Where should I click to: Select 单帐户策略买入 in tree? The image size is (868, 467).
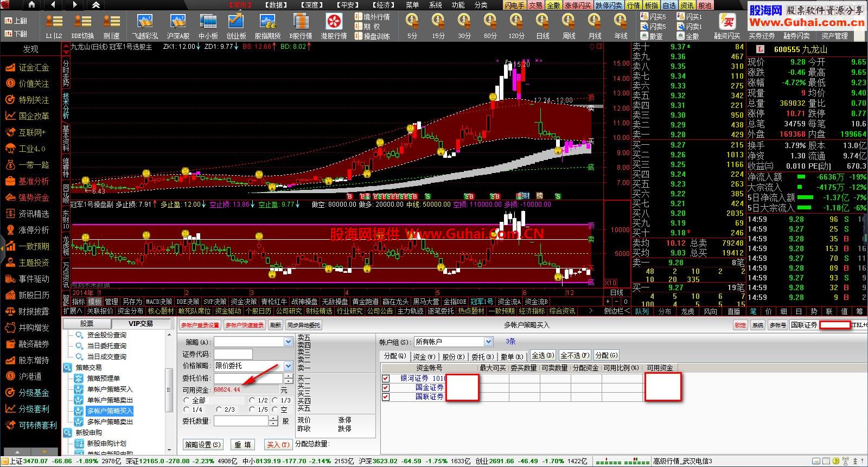coord(110,389)
